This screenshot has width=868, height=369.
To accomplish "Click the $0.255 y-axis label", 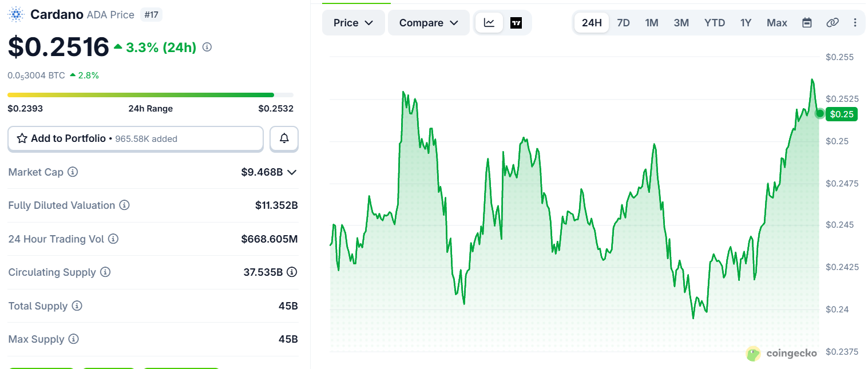I will [x=839, y=57].
